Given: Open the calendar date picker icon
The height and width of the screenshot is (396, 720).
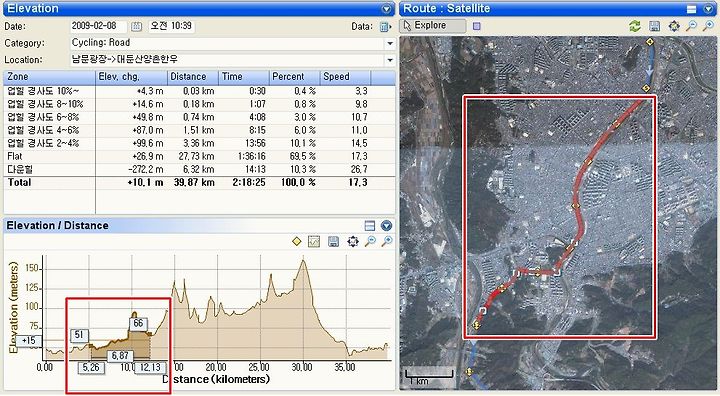Looking at the screenshot, I should pyautogui.click(x=136, y=27).
